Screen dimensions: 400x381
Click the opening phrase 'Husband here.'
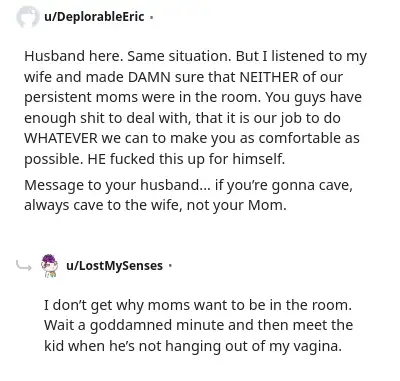coord(74,56)
